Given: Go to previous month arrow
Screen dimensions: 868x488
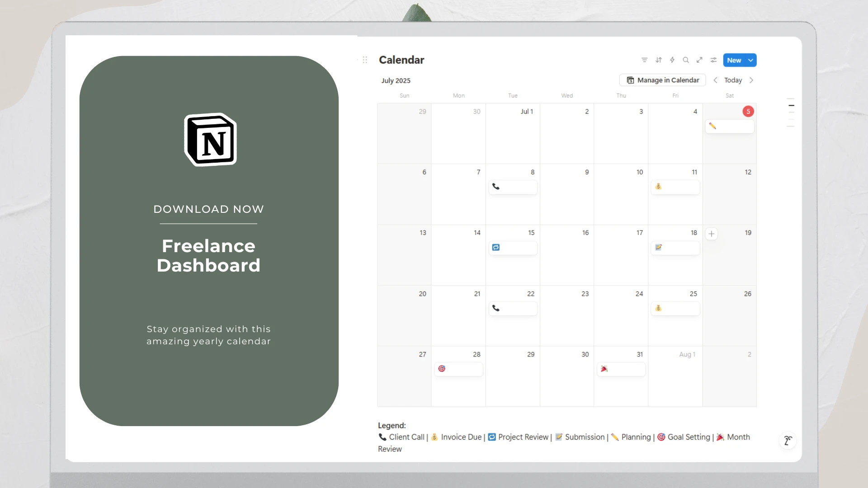Looking at the screenshot, I should [x=715, y=80].
